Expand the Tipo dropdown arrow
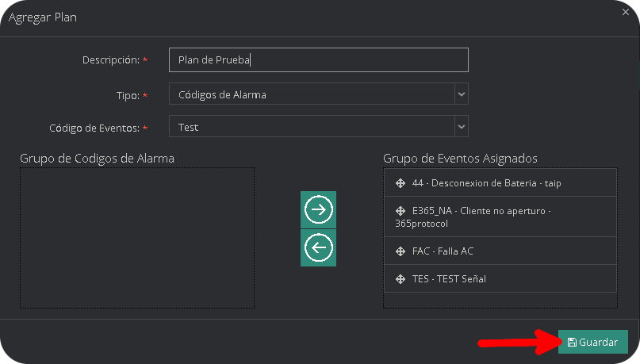This screenshot has width=640, height=364. point(461,94)
